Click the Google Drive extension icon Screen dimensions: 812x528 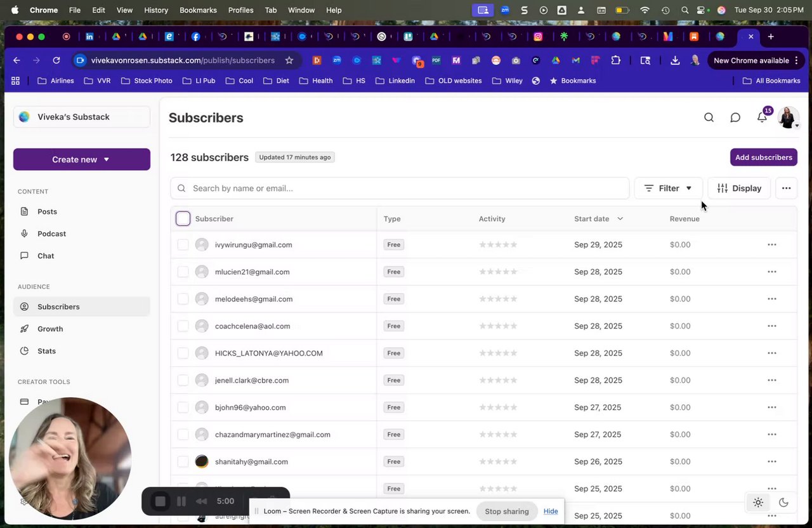pyautogui.click(x=556, y=60)
